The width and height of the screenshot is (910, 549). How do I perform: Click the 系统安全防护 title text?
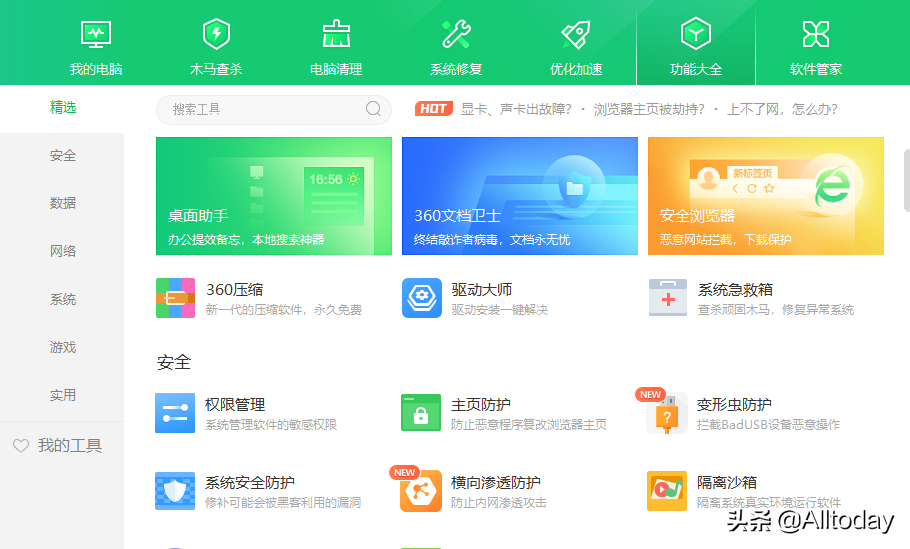[250, 482]
